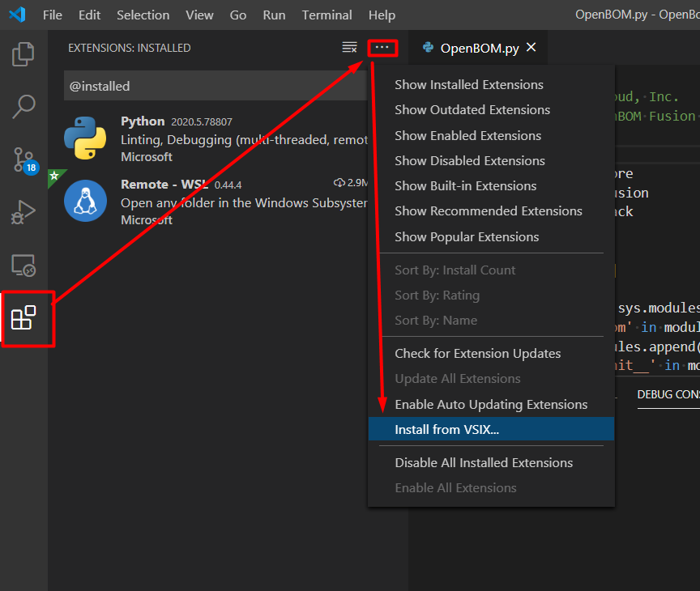Choose Sort By: Name option

(x=434, y=320)
